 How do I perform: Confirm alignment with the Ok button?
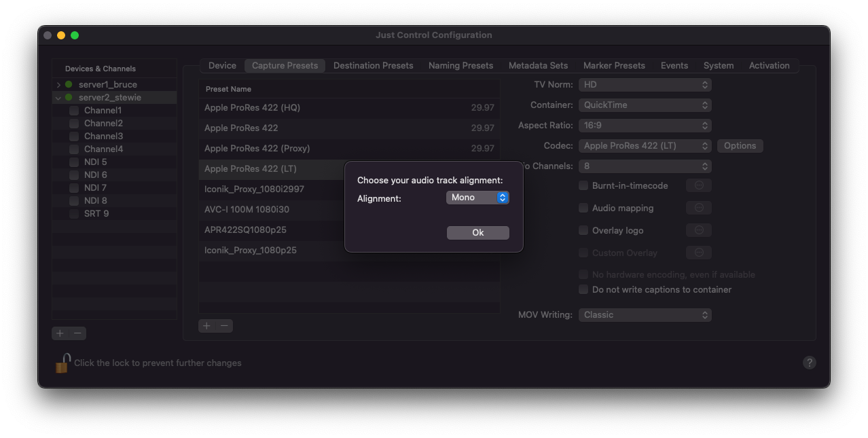point(477,233)
